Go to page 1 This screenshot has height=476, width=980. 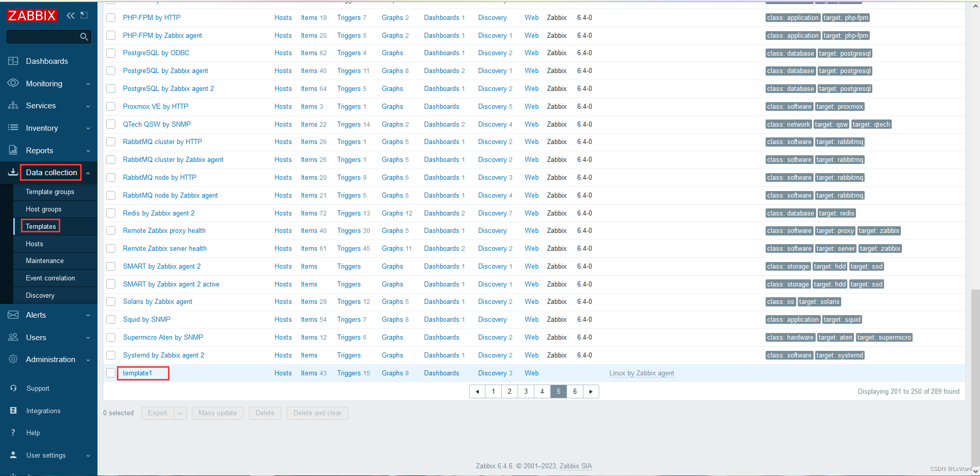point(493,392)
